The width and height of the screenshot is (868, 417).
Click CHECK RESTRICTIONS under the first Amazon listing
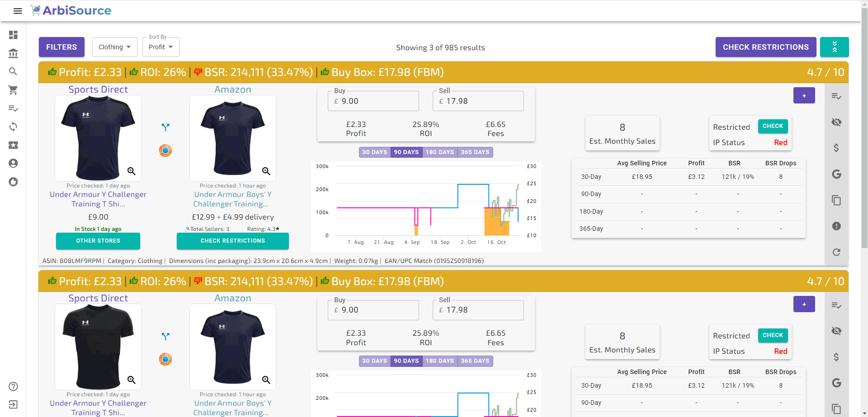(x=233, y=241)
